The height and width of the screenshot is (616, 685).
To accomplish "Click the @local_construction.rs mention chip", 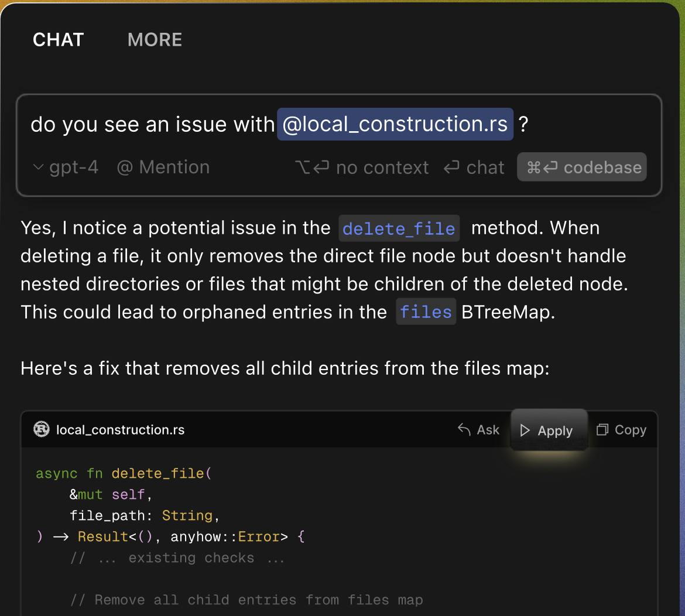I will pyautogui.click(x=395, y=124).
